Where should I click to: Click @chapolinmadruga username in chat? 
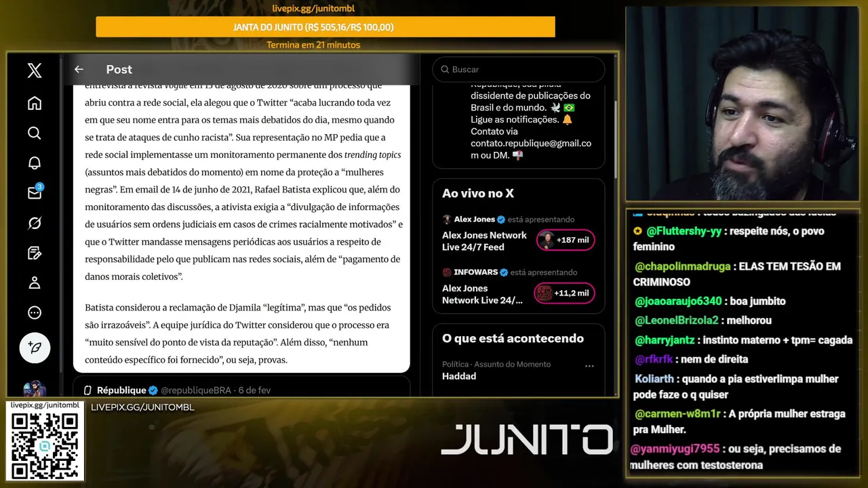683,266
